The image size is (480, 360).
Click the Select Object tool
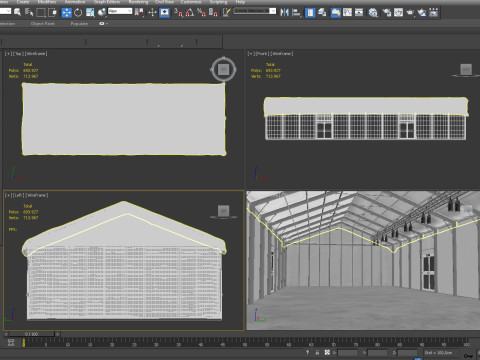pos(17,13)
